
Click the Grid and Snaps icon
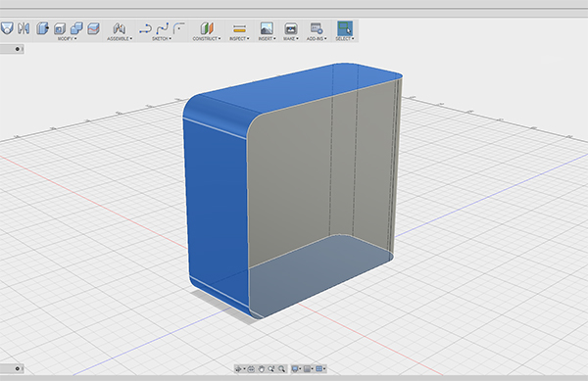point(319,369)
